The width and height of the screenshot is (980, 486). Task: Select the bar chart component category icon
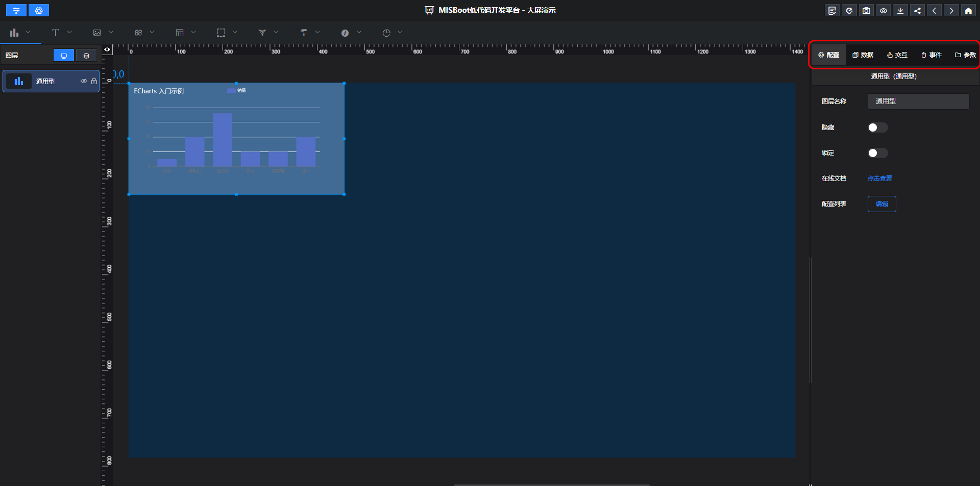coord(14,33)
